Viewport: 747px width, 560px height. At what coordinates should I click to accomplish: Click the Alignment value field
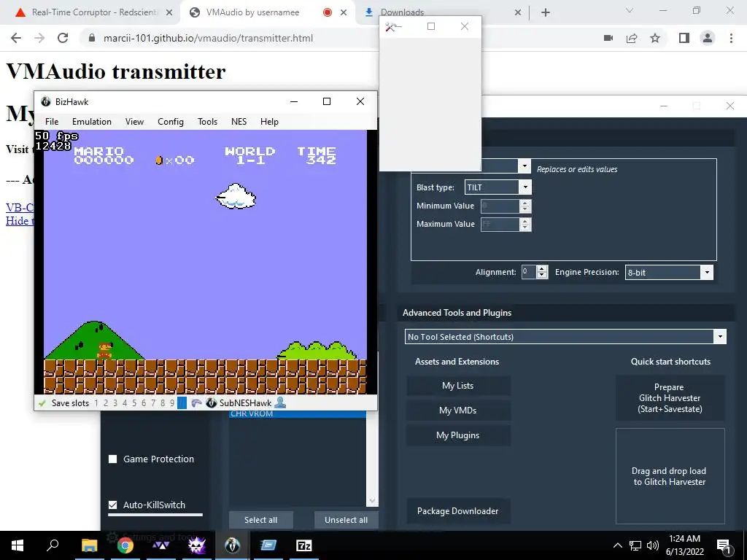point(528,272)
